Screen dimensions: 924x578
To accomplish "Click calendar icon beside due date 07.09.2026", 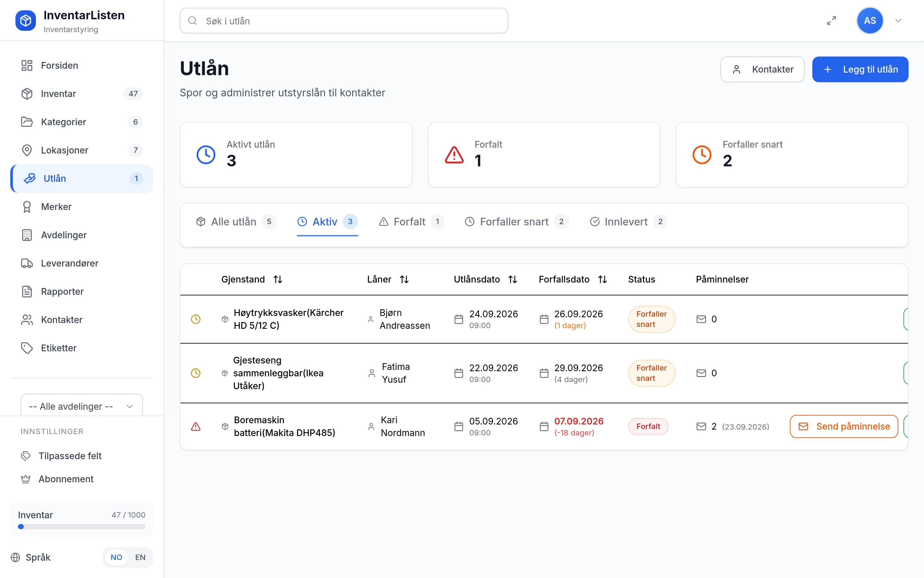I will 544,427.
